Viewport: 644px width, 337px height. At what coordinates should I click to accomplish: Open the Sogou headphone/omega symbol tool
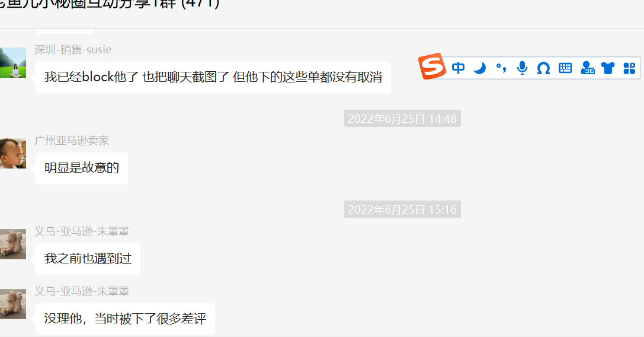543,68
